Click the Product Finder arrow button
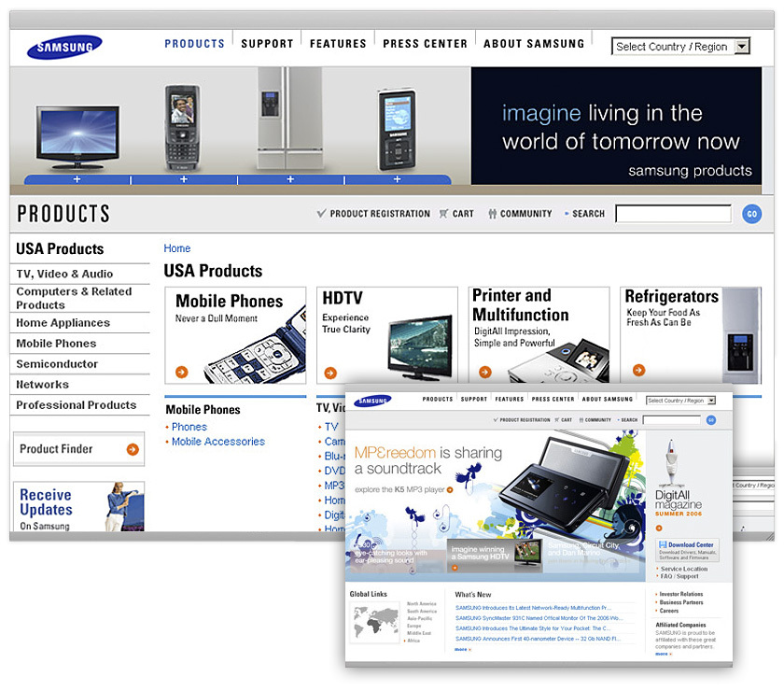784x691 pixels. pyautogui.click(x=133, y=449)
